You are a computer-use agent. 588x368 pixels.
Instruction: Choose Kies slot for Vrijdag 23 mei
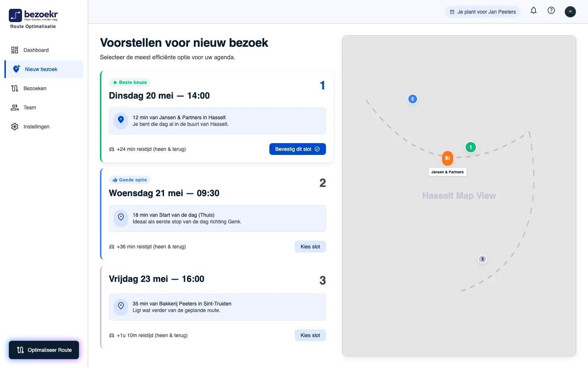[310, 335]
